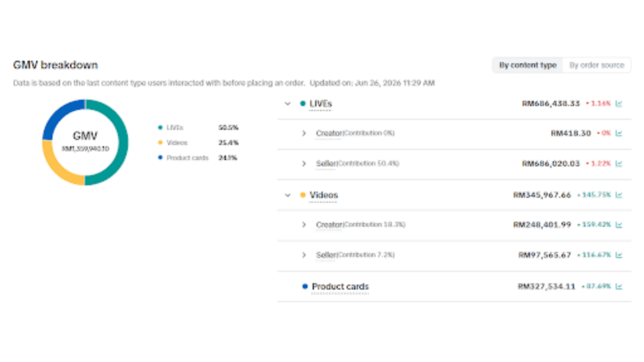Select the By content type tab
This screenshot has width=644, height=362.
tap(528, 65)
